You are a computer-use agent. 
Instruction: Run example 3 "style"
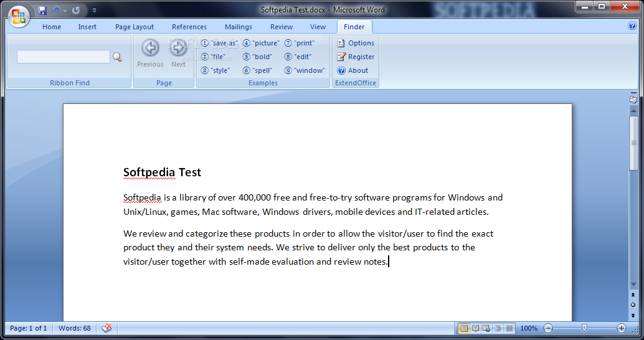pos(215,70)
